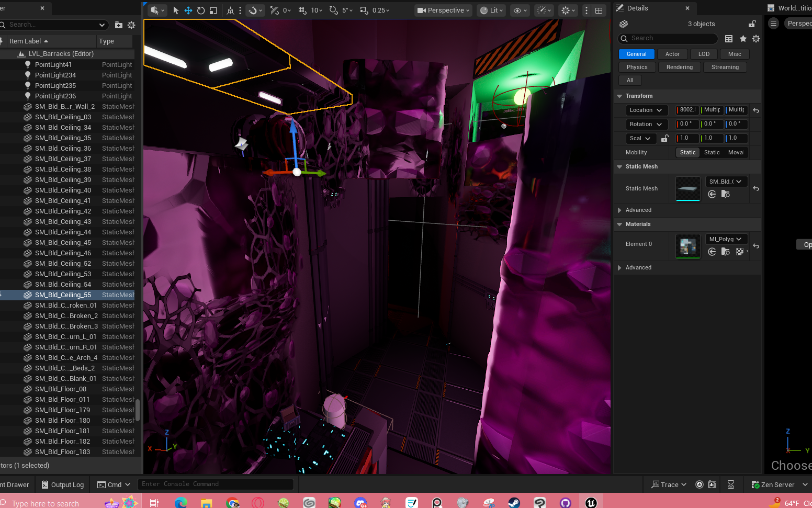Switch to the Rendering filter in Details
The width and height of the screenshot is (812, 508).
pos(679,67)
